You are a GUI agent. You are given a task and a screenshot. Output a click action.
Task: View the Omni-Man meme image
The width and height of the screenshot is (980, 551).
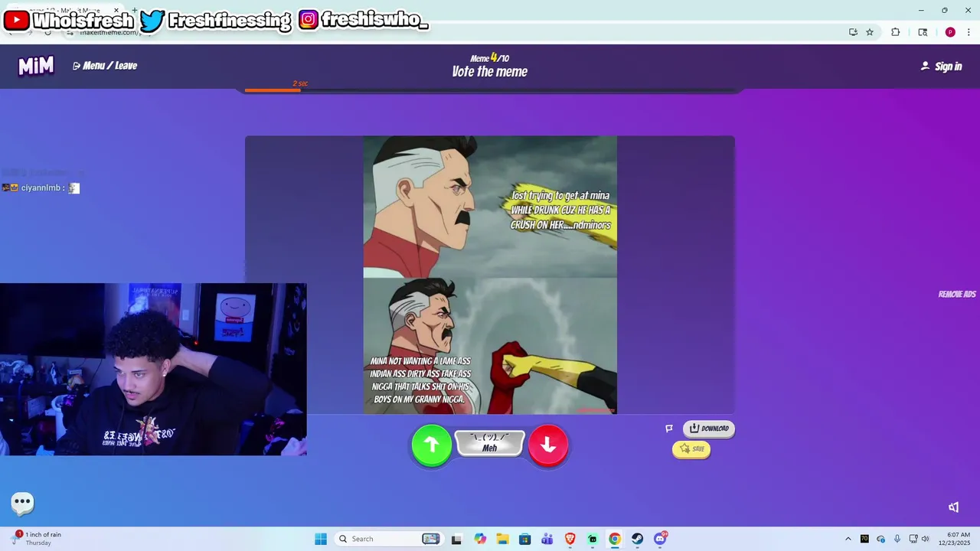(490, 275)
